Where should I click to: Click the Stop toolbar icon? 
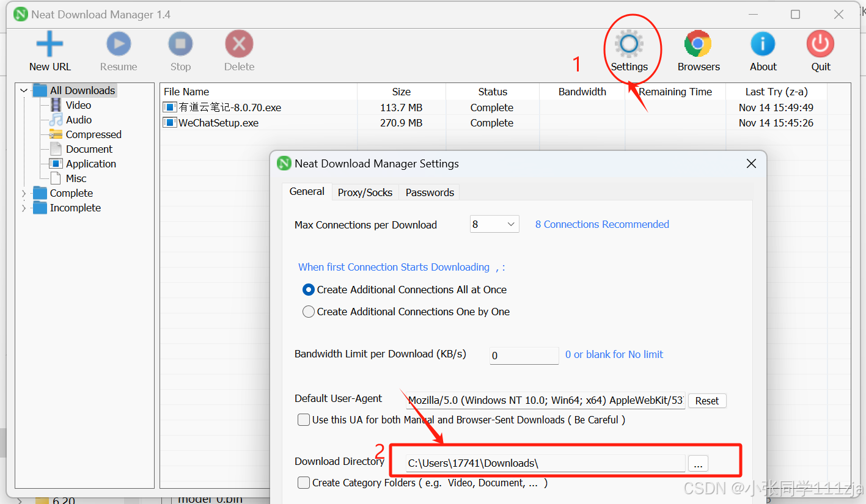(x=180, y=44)
